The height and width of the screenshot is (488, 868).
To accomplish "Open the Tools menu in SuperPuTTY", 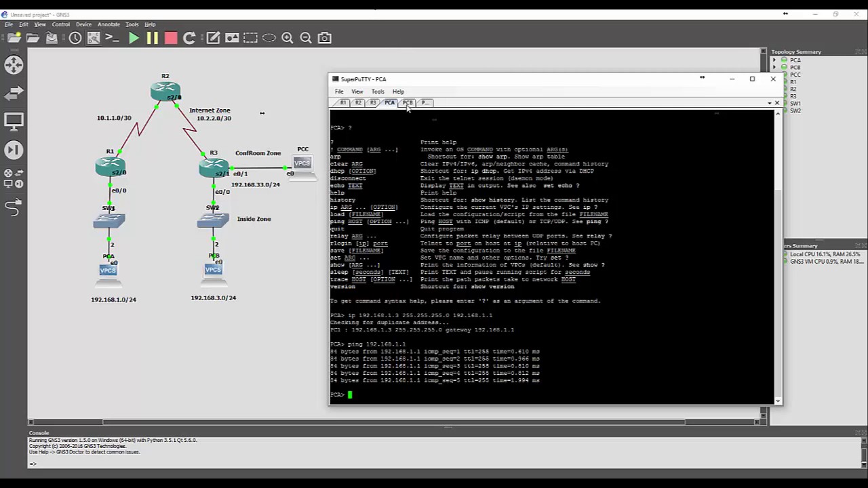I will coord(378,91).
